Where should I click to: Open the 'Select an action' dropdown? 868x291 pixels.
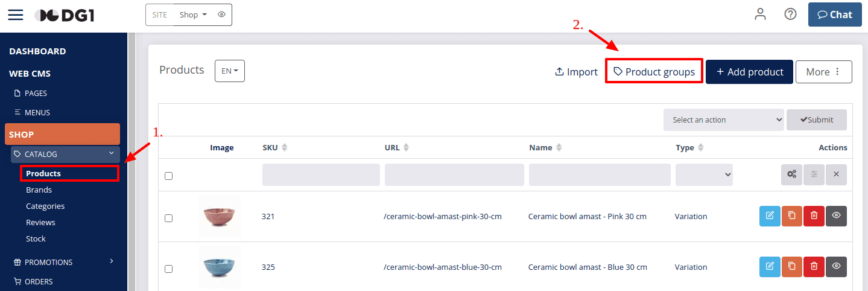(x=724, y=120)
